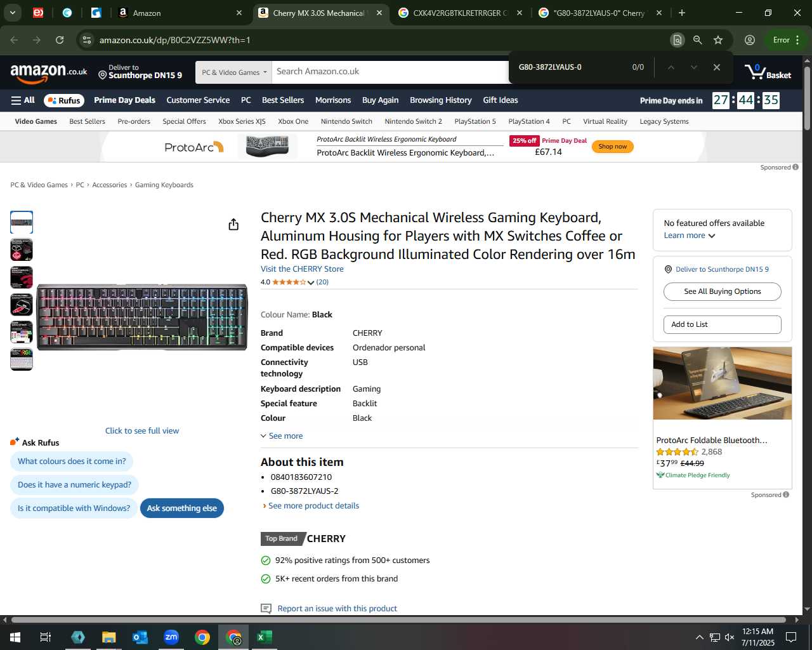
Task: Open notifications center icon
Action: pyautogui.click(x=791, y=637)
